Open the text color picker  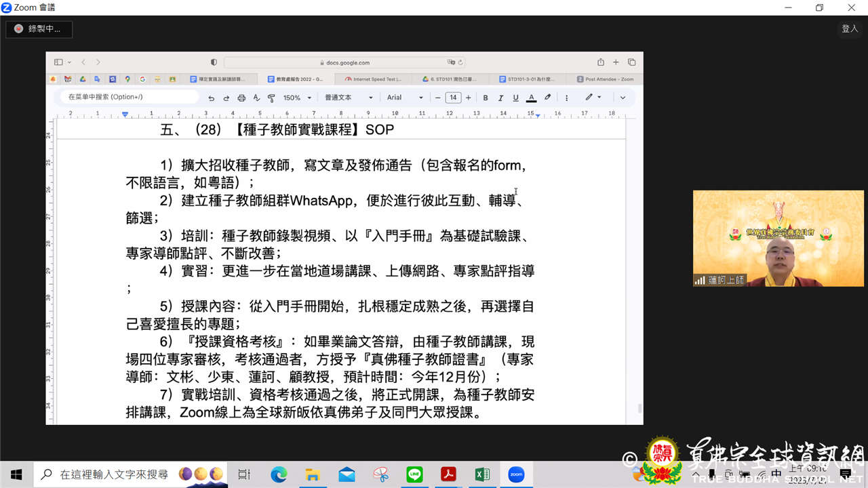click(x=532, y=98)
